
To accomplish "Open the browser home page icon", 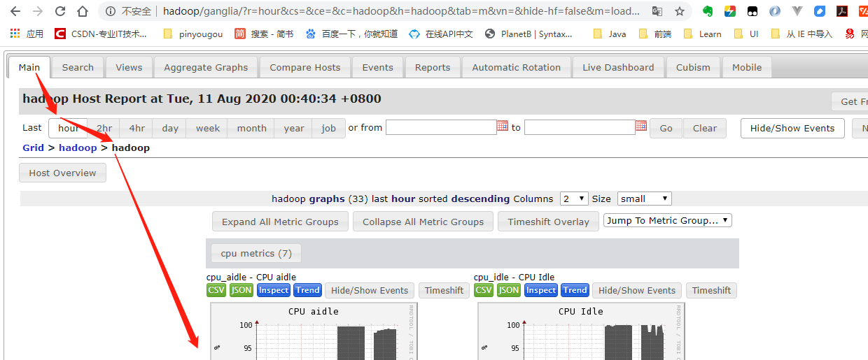I will (x=83, y=11).
